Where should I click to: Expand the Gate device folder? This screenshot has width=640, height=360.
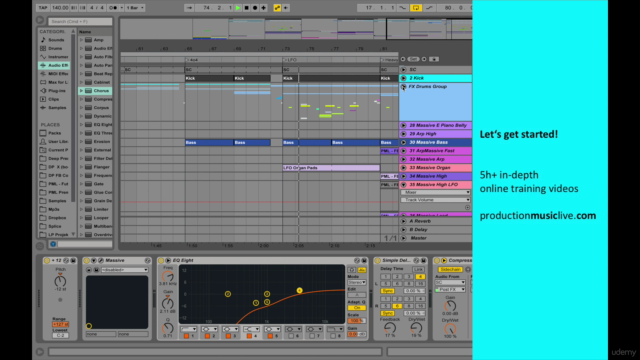point(81,184)
